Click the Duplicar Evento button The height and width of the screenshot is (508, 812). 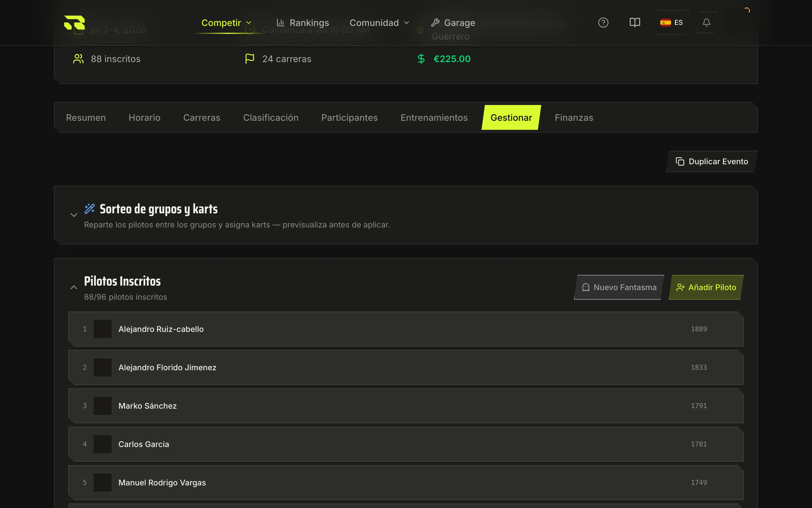point(712,162)
